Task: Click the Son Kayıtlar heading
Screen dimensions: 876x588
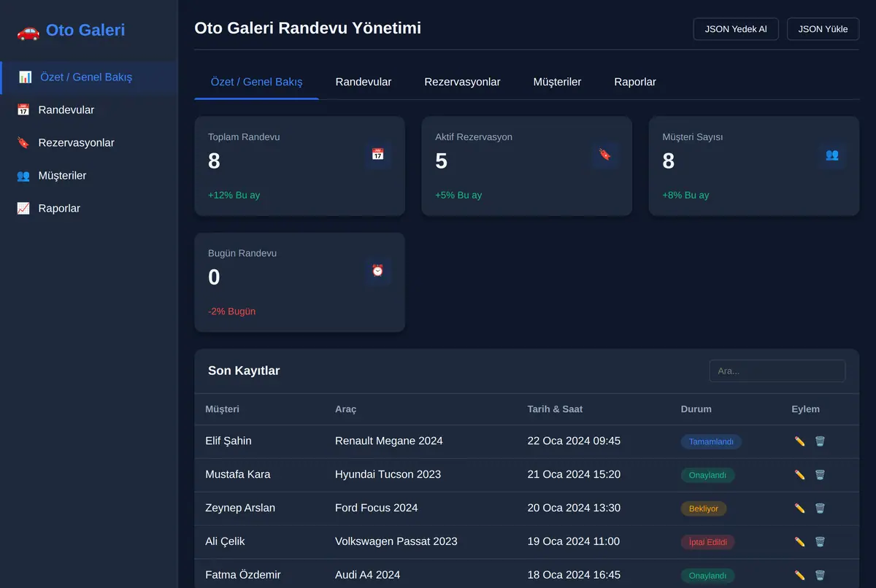Action: point(244,371)
